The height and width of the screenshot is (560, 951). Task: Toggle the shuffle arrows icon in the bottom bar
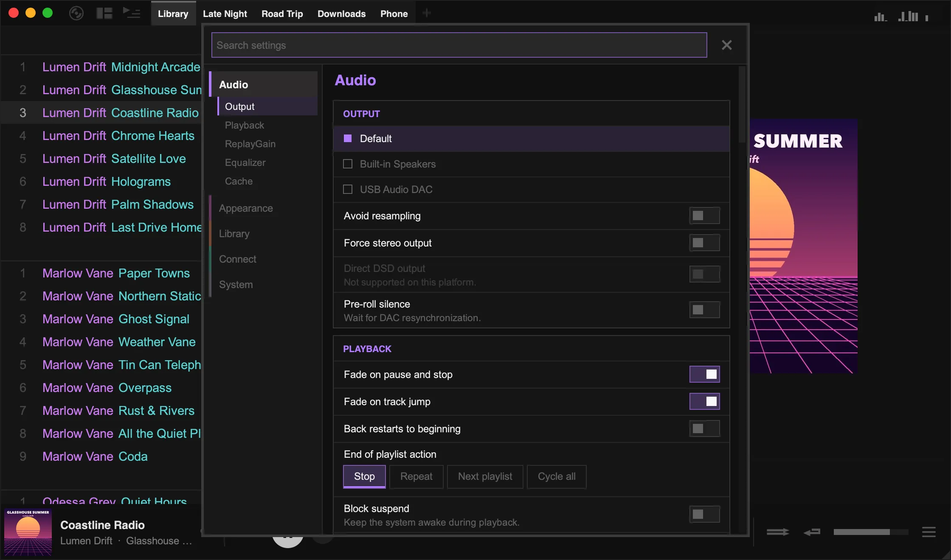[778, 532]
